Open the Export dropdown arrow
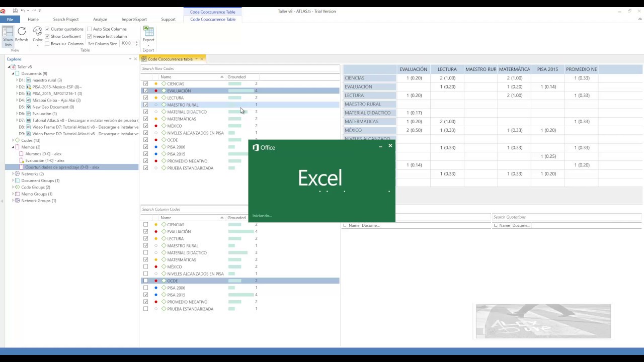The height and width of the screenshot is (362, 644). pyautogui.click(x=148, y=45)
